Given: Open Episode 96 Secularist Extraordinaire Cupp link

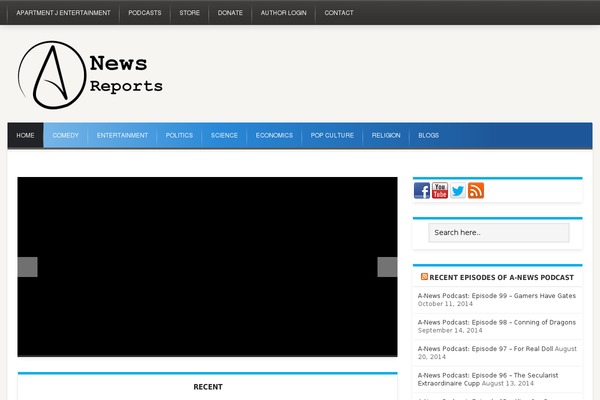Looking at the screenshot, I should tap(488, 379).
